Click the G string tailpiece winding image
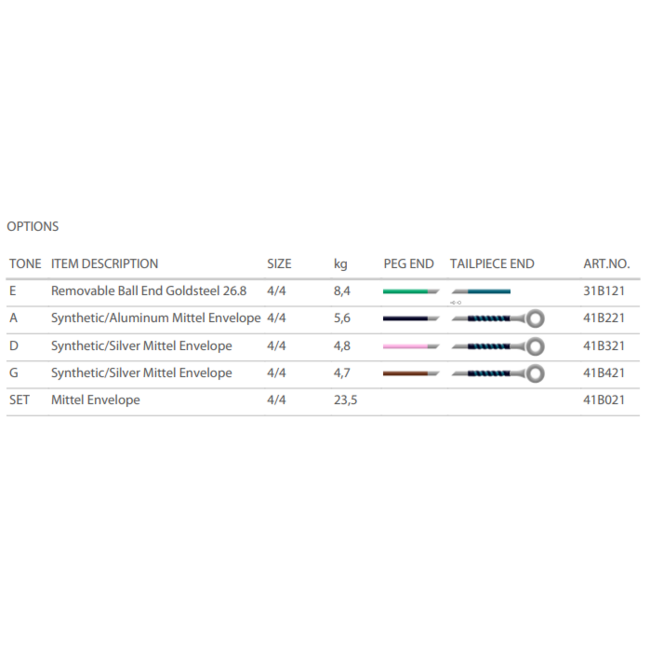Viewport: 650px width, 650px height. click(x=490, y=373)
